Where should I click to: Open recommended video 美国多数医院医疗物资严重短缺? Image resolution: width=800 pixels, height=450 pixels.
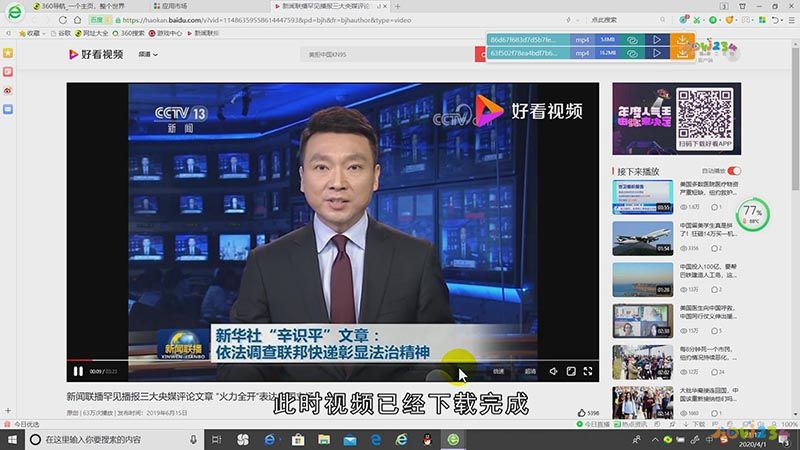pyautogui.click(x=676, y=197)
